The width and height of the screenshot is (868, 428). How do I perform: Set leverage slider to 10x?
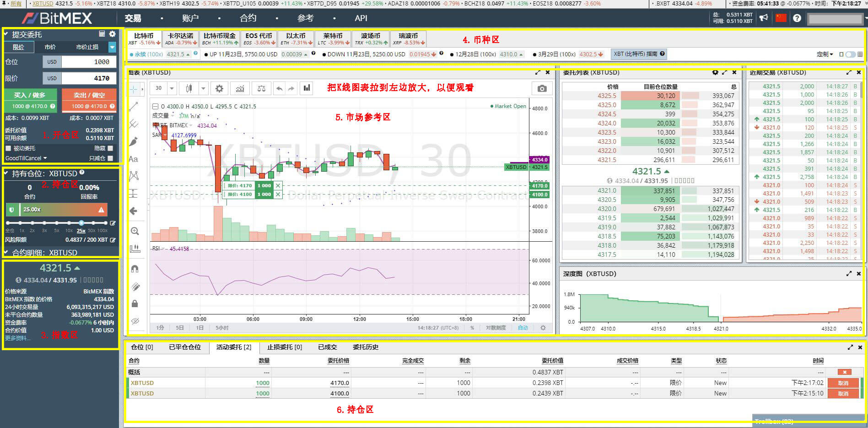pyautogui.click(x=69, y=223)
